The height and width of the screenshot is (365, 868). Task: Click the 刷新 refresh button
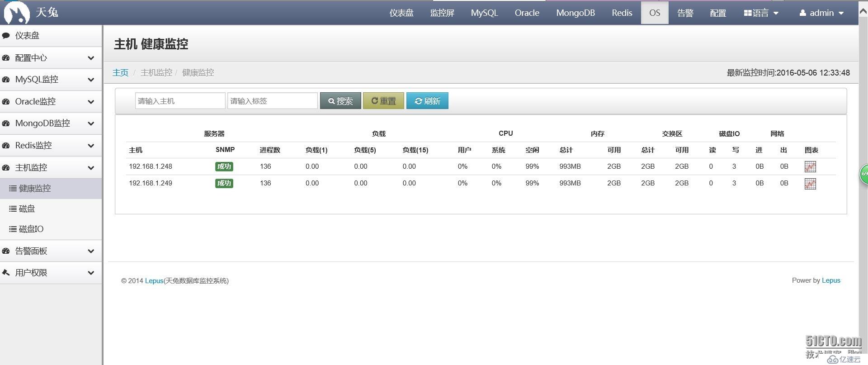click(427, 101)
